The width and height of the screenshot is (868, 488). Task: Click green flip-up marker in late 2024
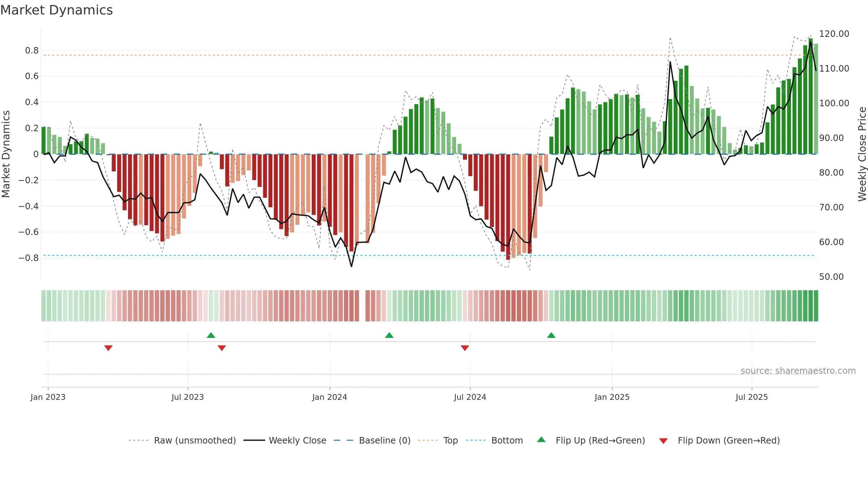552,335
